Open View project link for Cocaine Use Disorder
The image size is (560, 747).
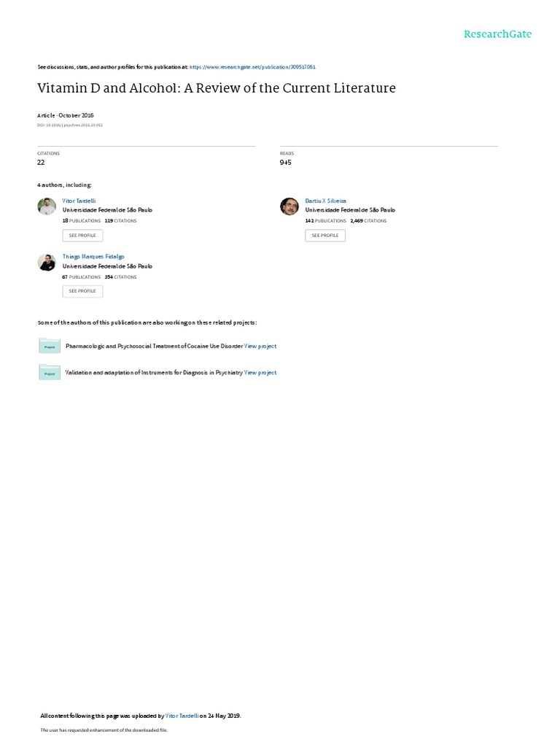pyautogui.click(x=260, y=347)
